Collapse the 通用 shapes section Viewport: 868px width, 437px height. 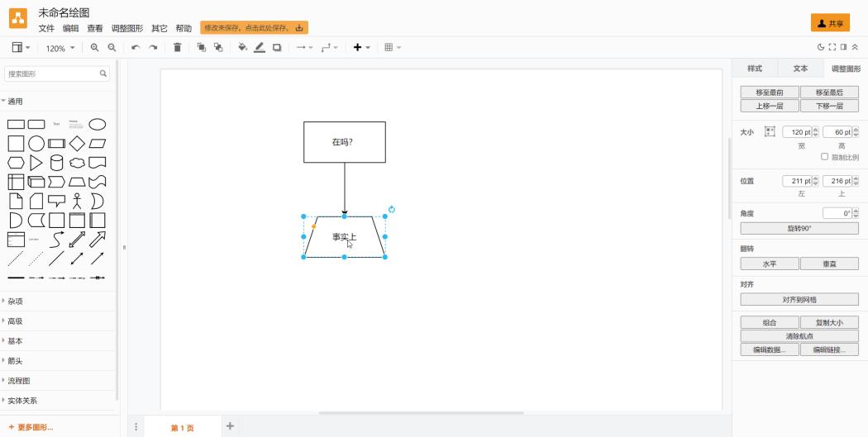pyautogui.click(x=58, y=102)
